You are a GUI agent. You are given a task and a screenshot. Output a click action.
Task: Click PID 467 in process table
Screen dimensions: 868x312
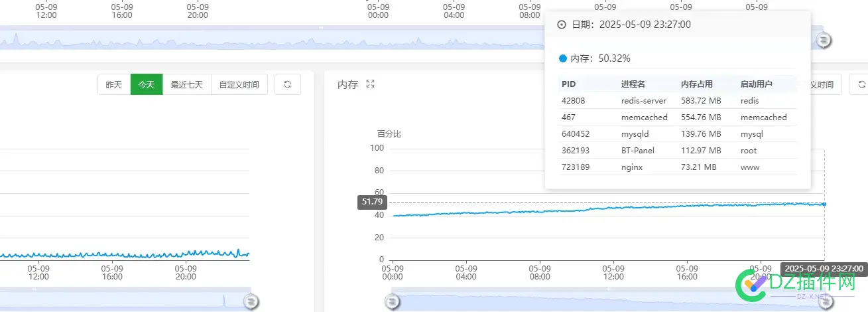pos(568,117)
